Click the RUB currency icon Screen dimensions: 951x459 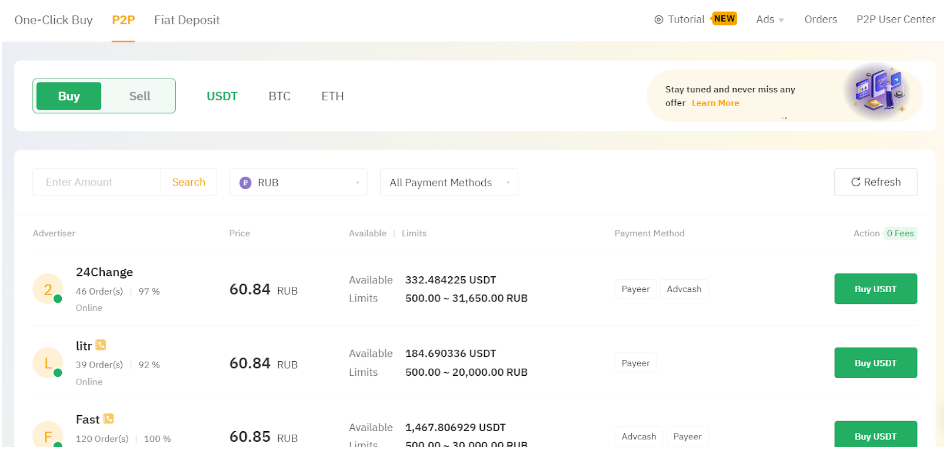tap(245, 183)
